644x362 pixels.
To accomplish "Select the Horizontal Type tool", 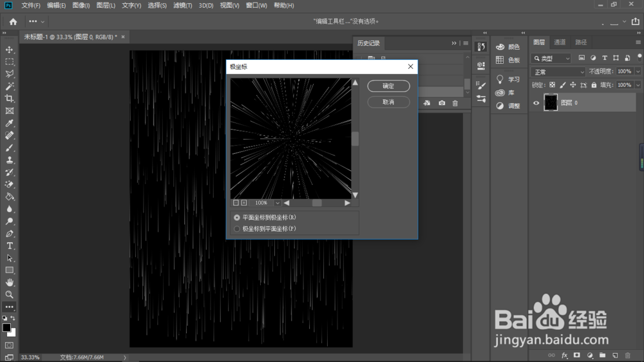I will click(x=10, y=245).
